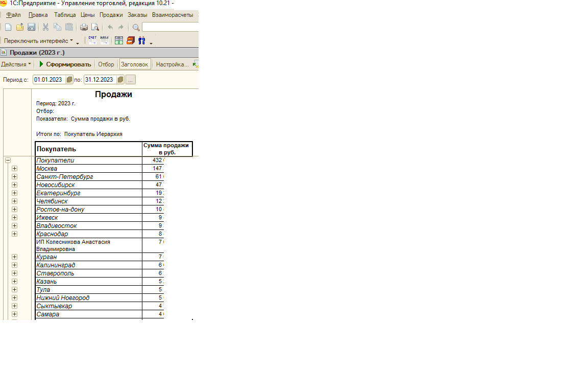The height and width of the screenshot is (368, 588).
Task: Click the Save diskette icon
Action: click(x=31, y=27)
